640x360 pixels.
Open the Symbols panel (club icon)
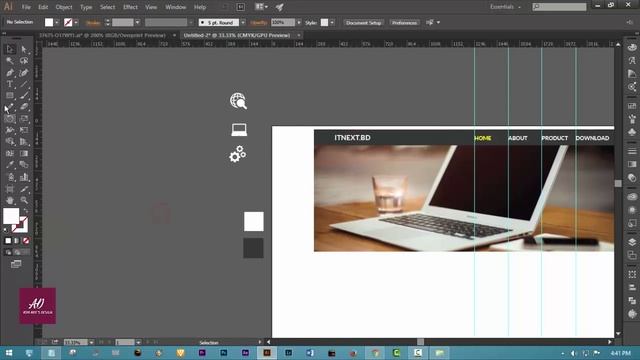tap(632, 132)
